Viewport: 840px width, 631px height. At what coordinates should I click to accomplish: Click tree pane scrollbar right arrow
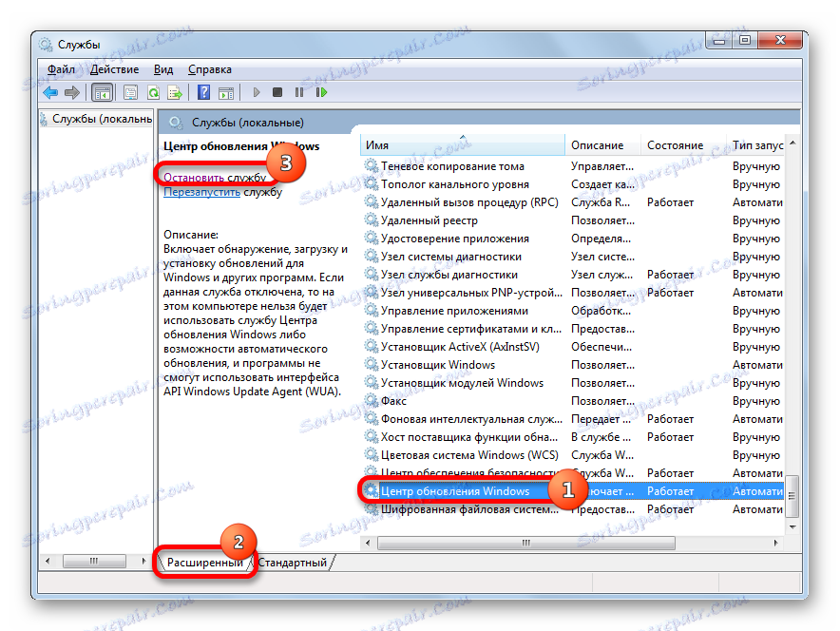point(143,561)
